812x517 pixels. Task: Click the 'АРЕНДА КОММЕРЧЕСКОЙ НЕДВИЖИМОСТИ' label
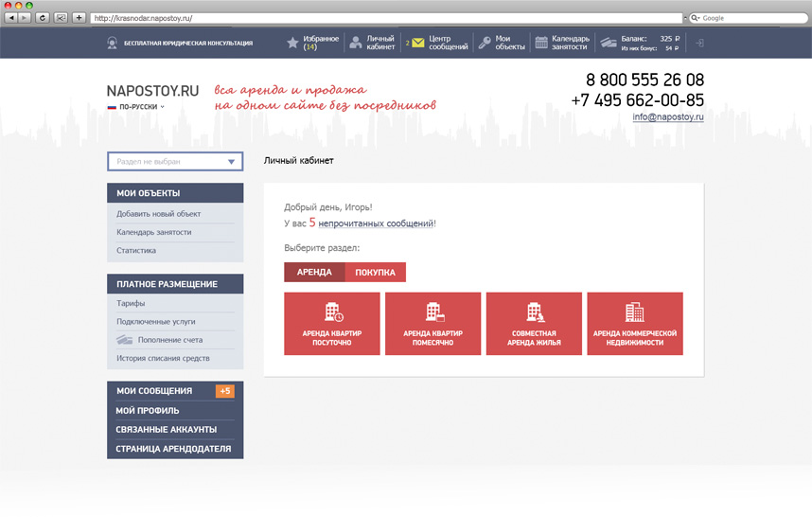[x=635, y=338]
